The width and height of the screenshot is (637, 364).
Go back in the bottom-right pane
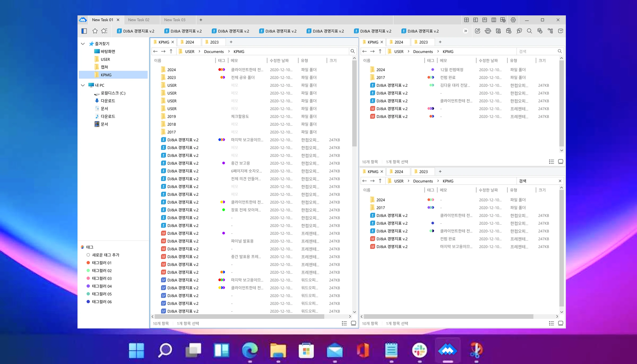[364, 181]
